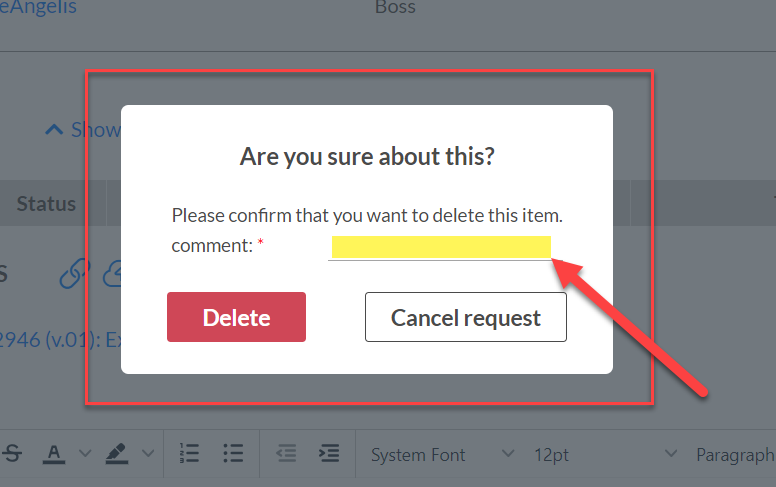Apply highlight with the marker icon
The height and width of the screenshot is (487, 776).
click(117, 453)
